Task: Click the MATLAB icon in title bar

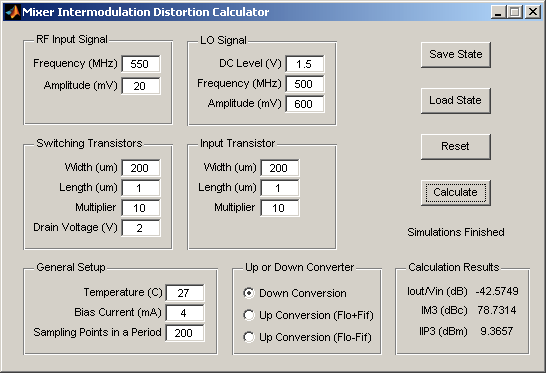Action: coord(13,12)
